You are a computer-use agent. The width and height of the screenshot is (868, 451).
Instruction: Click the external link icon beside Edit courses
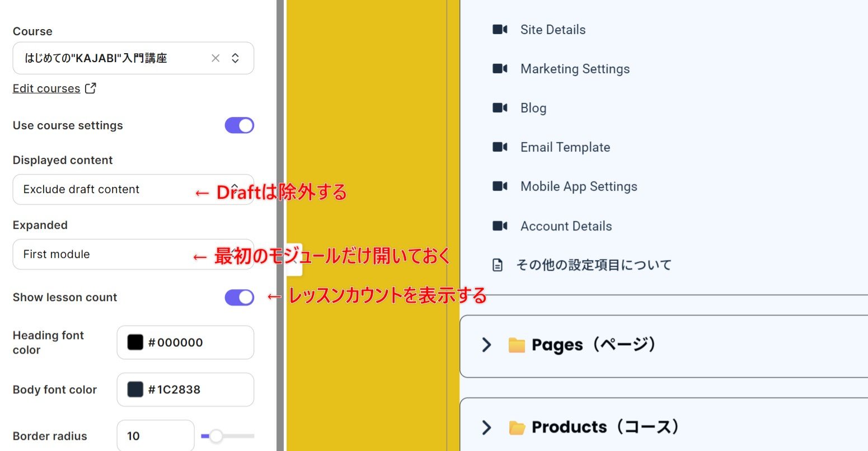pyautogui.click(x=91, y=88)
